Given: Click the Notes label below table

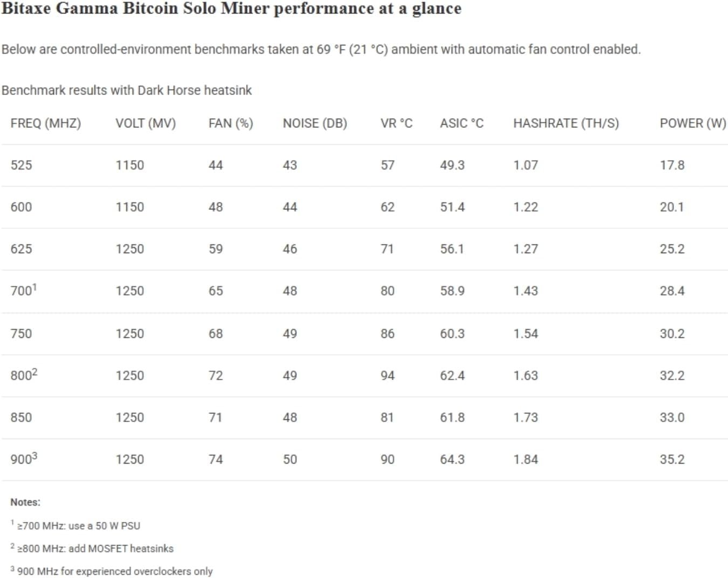Looking at the screenshot, I should coord(25,502).
